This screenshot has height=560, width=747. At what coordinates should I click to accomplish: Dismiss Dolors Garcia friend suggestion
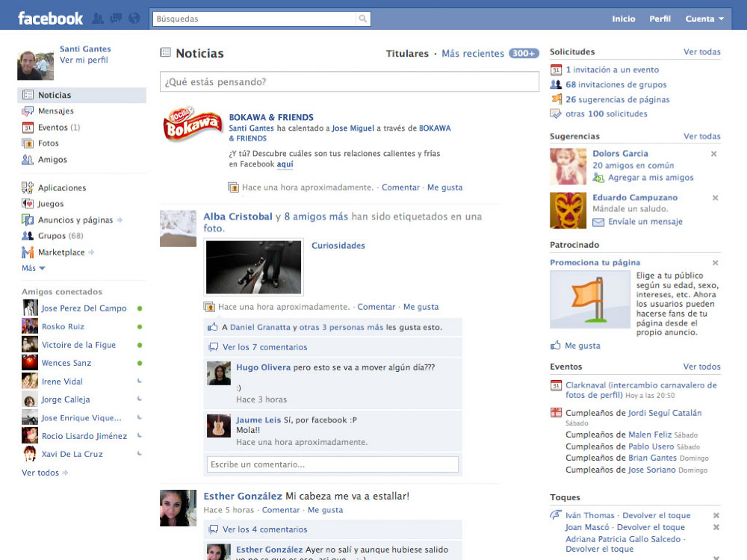(x=714, y=154)
